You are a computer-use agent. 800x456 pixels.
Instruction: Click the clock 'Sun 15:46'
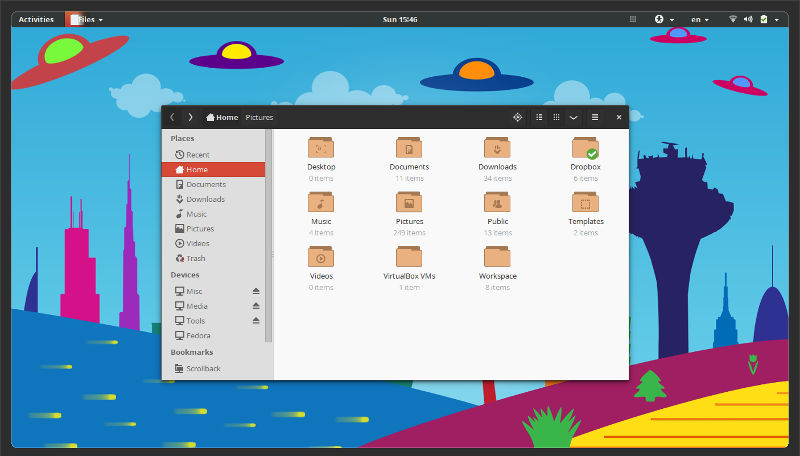click(x=400, y=19)
